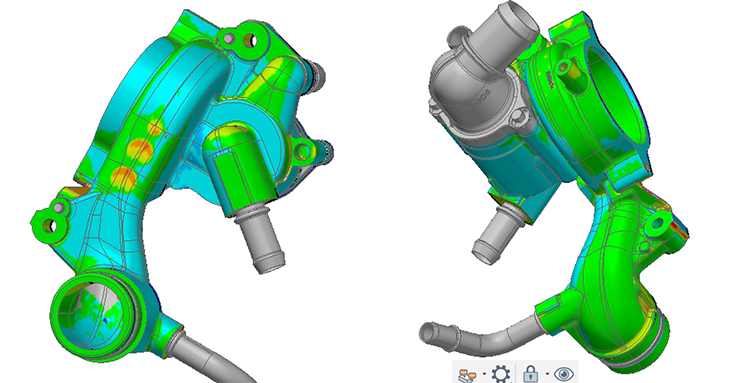Expand the dropdown arrow beside the padlock
This screenshot has height=383, width=750.
547,373
